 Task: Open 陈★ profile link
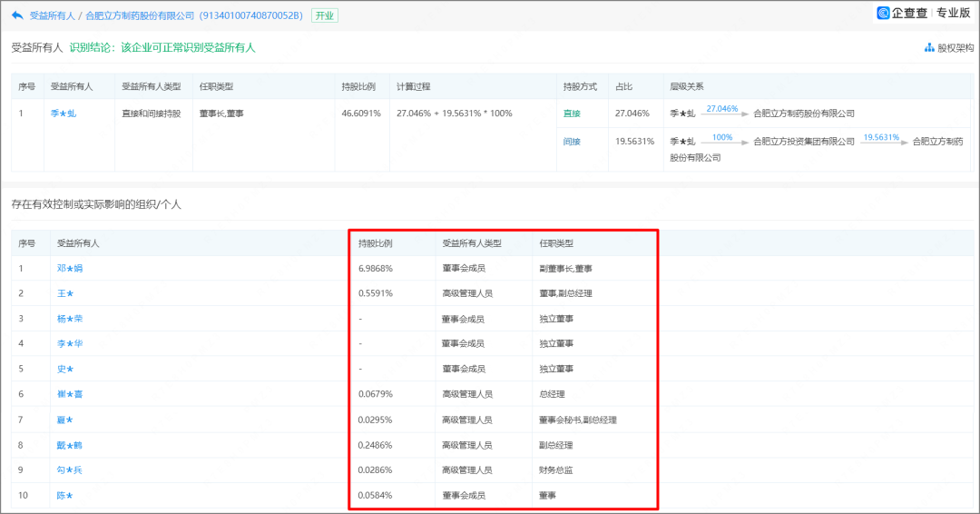pos(65,495)
